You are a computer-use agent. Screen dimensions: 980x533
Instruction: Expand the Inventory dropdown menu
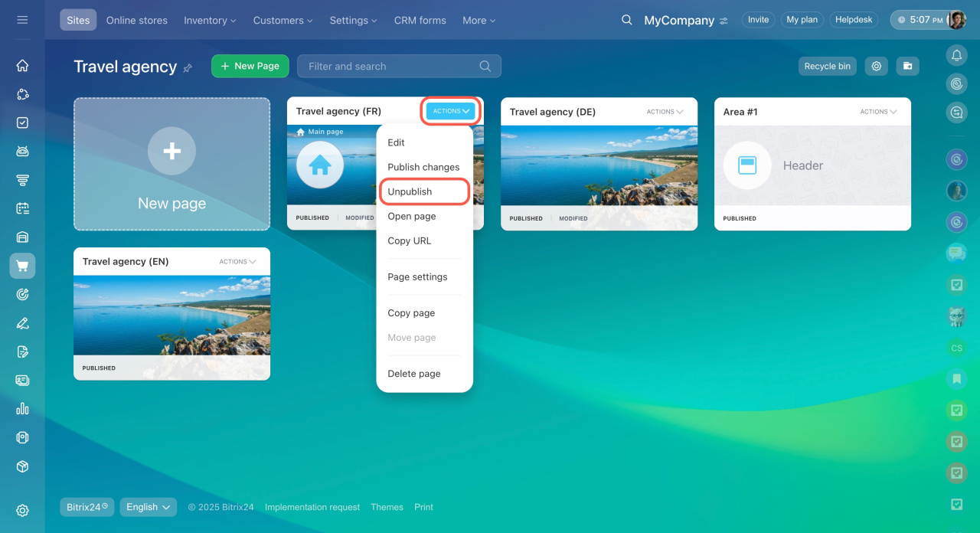coord(210,21)
